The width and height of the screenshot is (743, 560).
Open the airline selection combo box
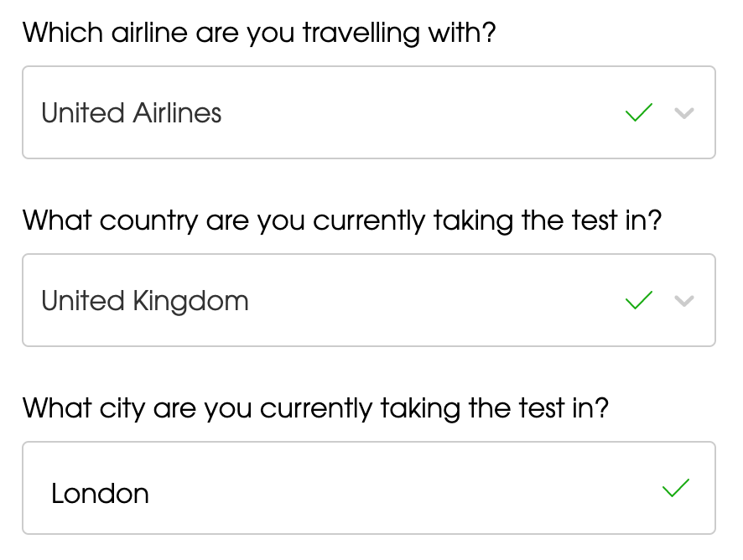point(369,113)
